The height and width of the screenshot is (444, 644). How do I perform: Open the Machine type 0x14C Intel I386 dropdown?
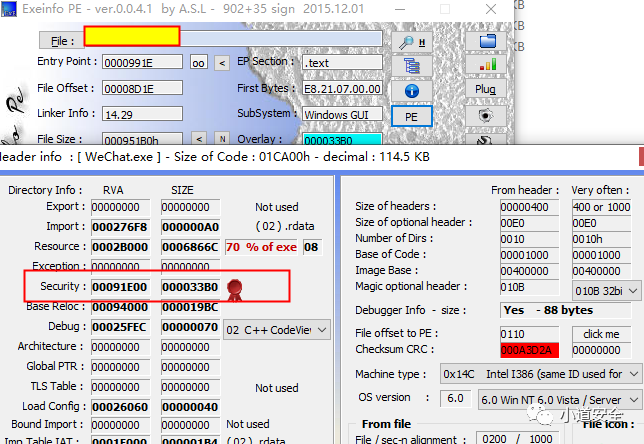point(541,374)
